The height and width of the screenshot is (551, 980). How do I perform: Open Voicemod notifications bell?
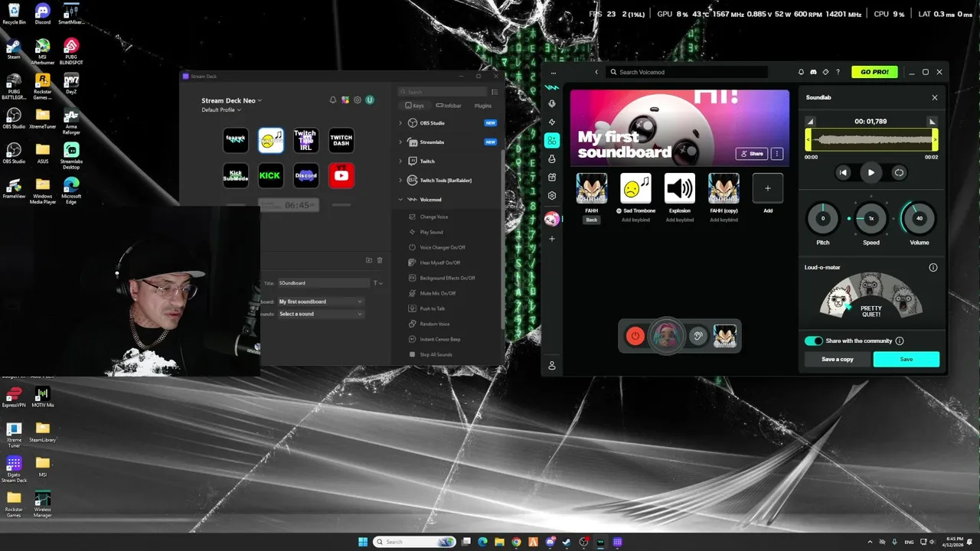coord(801,72)
